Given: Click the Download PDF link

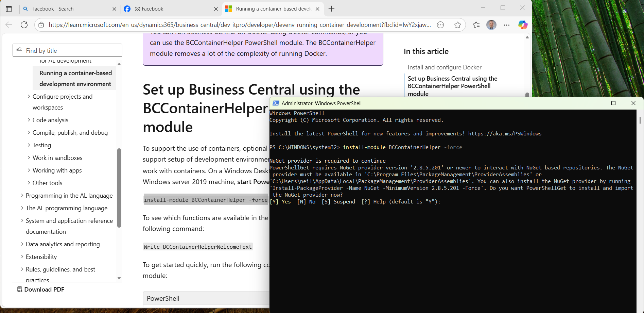Looking at the screenshot, I should (44, 289).
